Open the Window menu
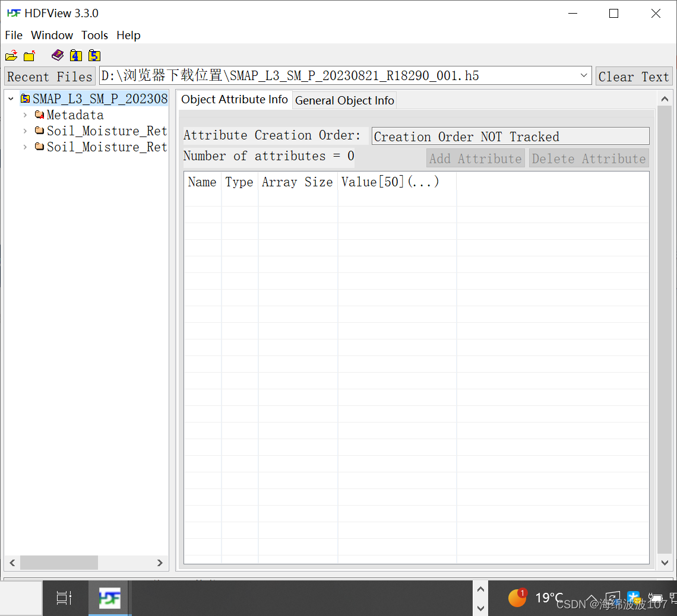The height and width of the screenshot is (616, 677). pyautogui.click(x=52, y=35)
